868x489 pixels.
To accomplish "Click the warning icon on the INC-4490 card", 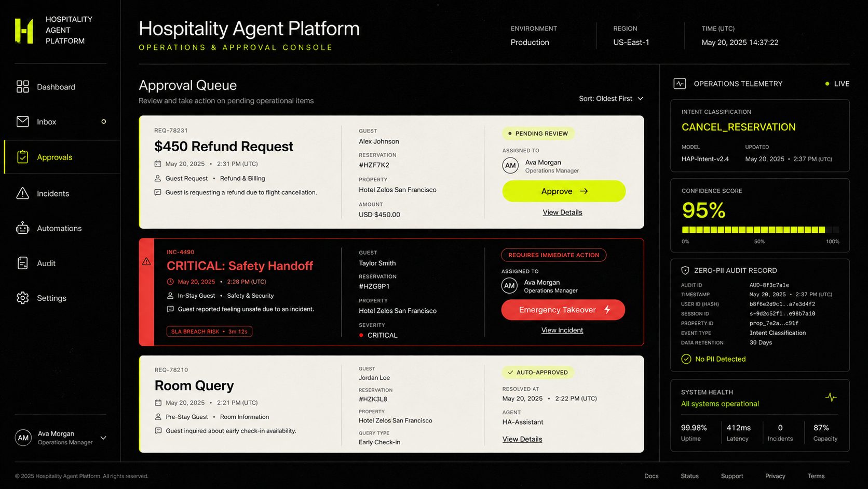I will 147,261.
